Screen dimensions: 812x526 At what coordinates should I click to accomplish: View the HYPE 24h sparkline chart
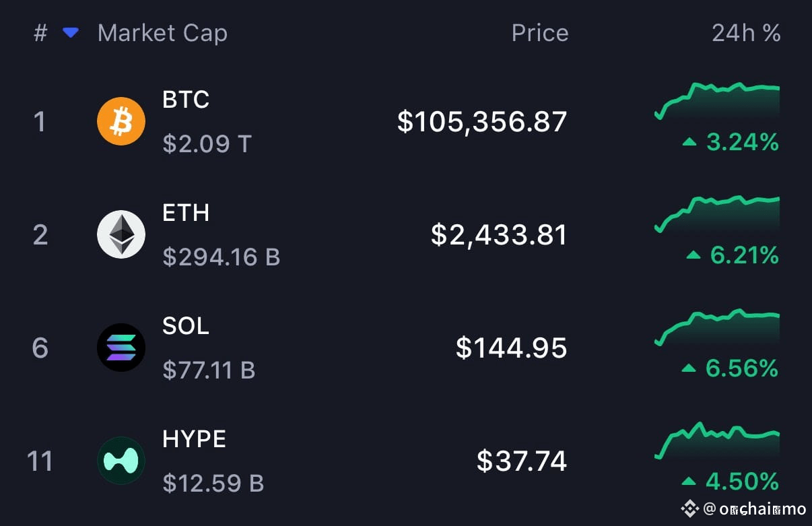(717, 440)
